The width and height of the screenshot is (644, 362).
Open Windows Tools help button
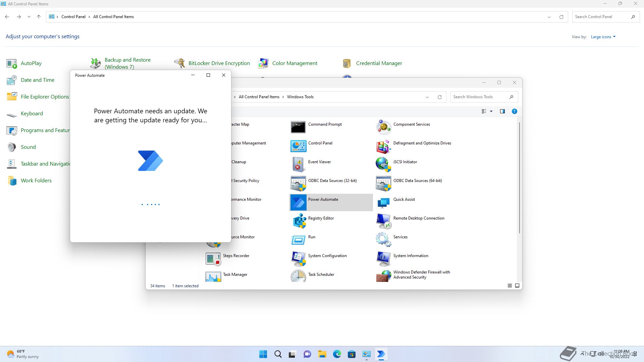514,111
